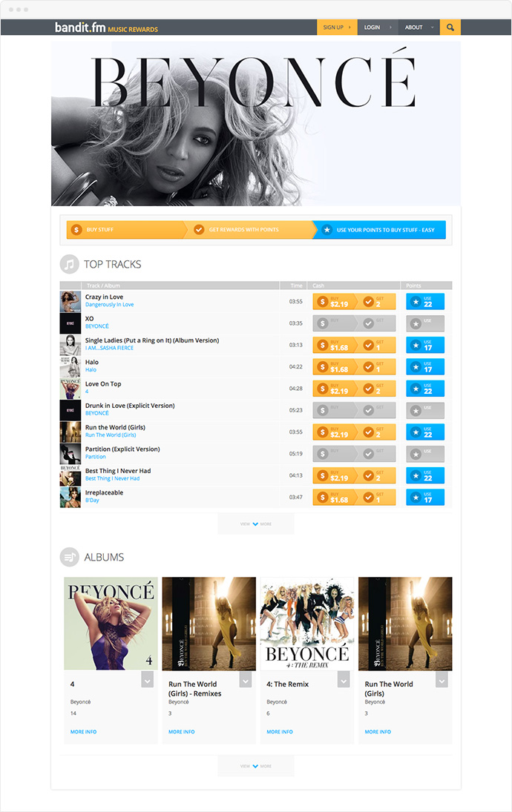Click the Top Tracks music note icon
Image resolution: width=512 pixels, height=812 pixels.
70,264
